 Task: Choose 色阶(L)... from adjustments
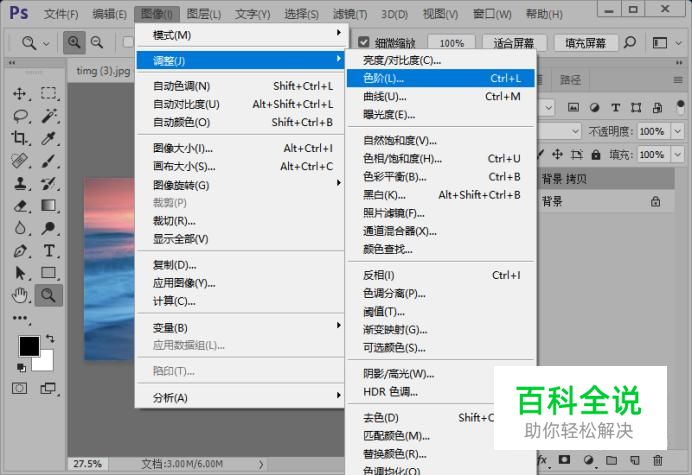coord(441,78)
